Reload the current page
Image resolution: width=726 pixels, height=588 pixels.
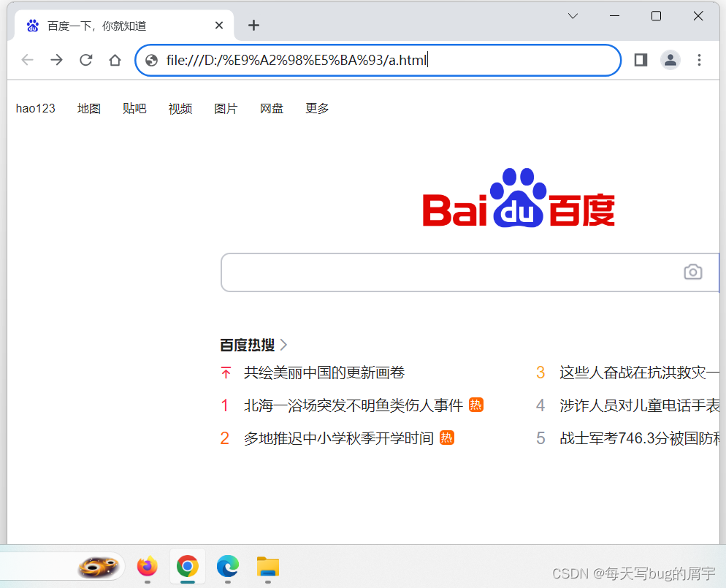(86, 60)
